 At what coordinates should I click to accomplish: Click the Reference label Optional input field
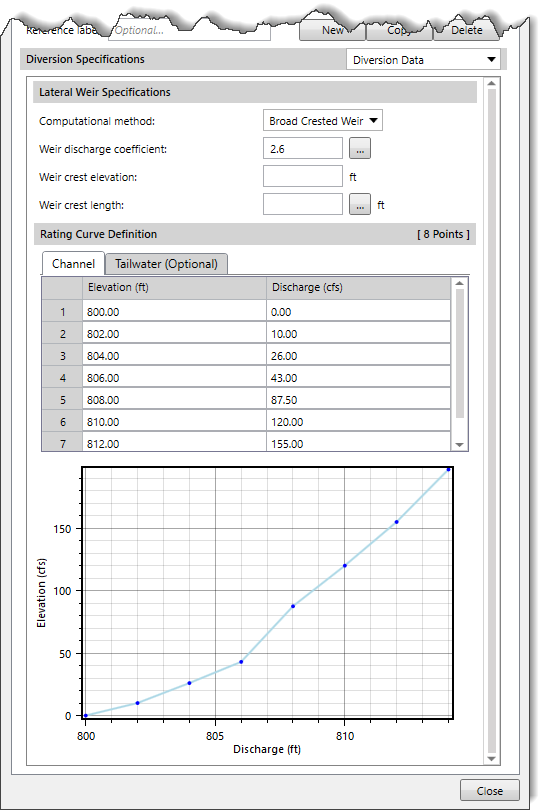(x=190, y=30)
